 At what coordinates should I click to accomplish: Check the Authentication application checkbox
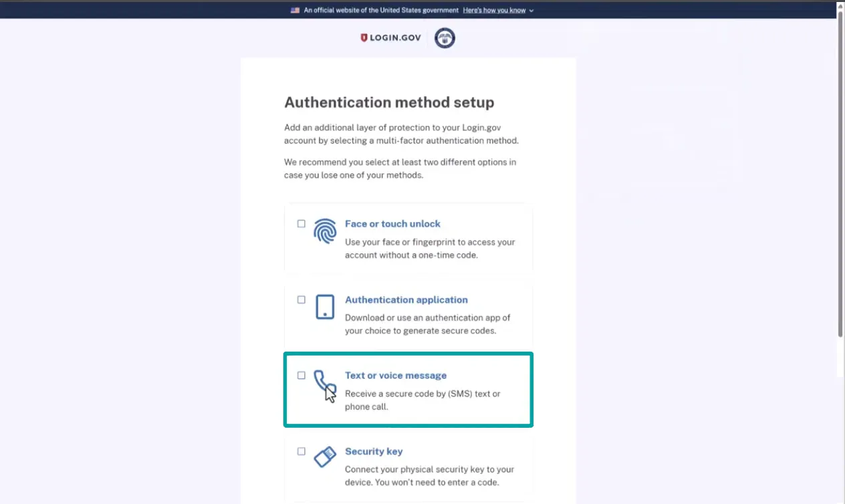[301, 299]
